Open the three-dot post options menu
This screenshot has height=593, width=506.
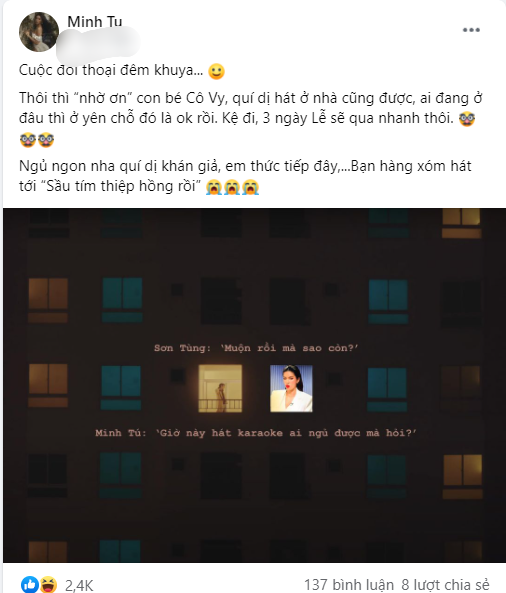coord(471,30)
